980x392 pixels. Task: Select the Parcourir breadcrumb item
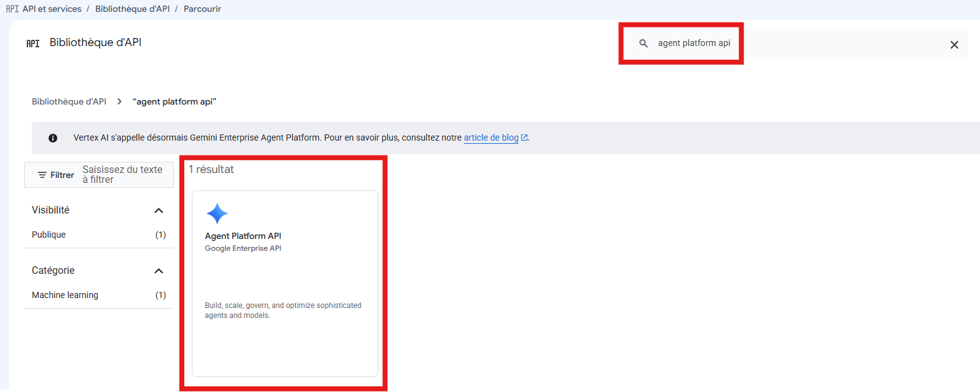[x=202, y=9]
